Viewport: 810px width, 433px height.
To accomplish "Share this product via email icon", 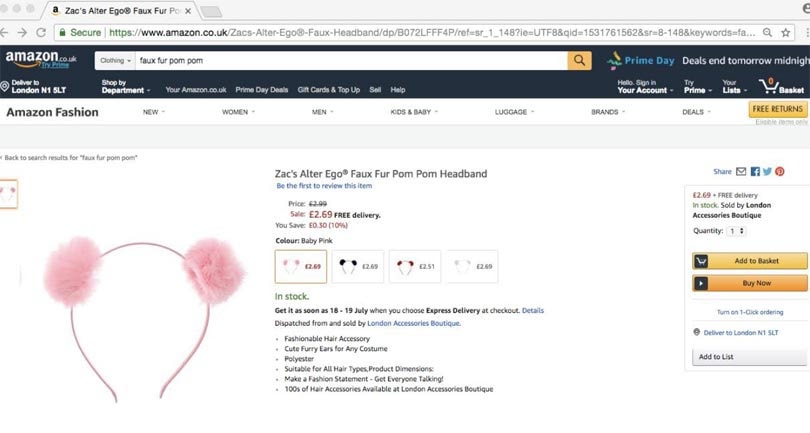I will pyautogui.click(x=741, y=172).
